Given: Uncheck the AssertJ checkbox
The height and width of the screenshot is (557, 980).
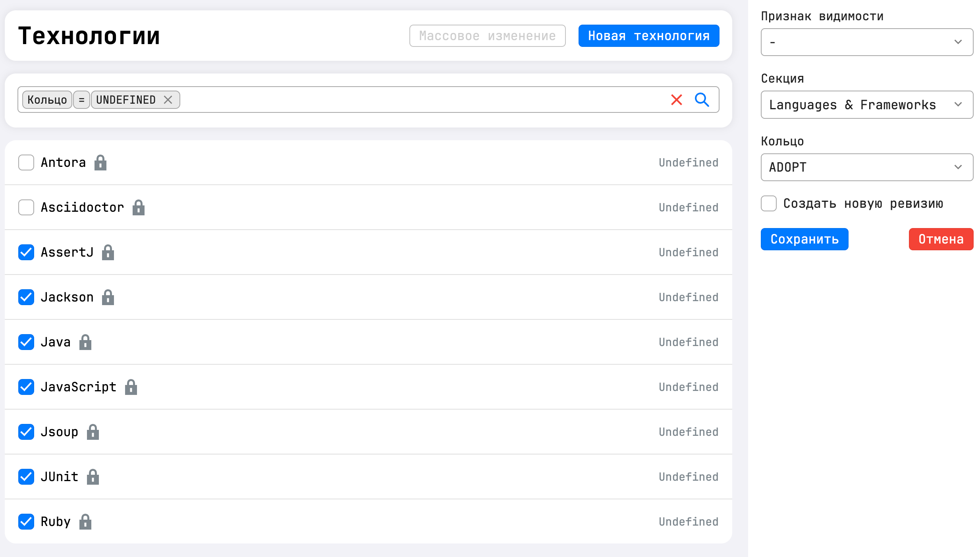Looking at the screenshot, I should [26, 252].
